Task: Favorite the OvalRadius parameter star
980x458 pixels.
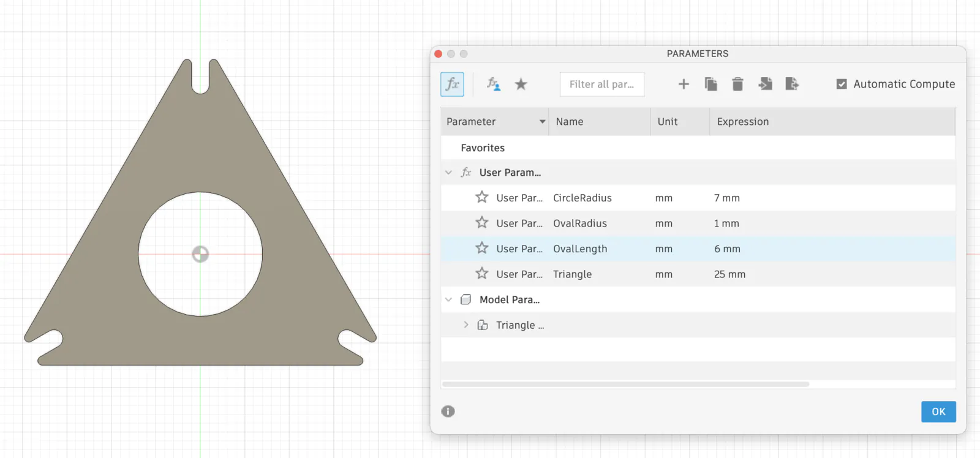Action: [x=482, y=223]
